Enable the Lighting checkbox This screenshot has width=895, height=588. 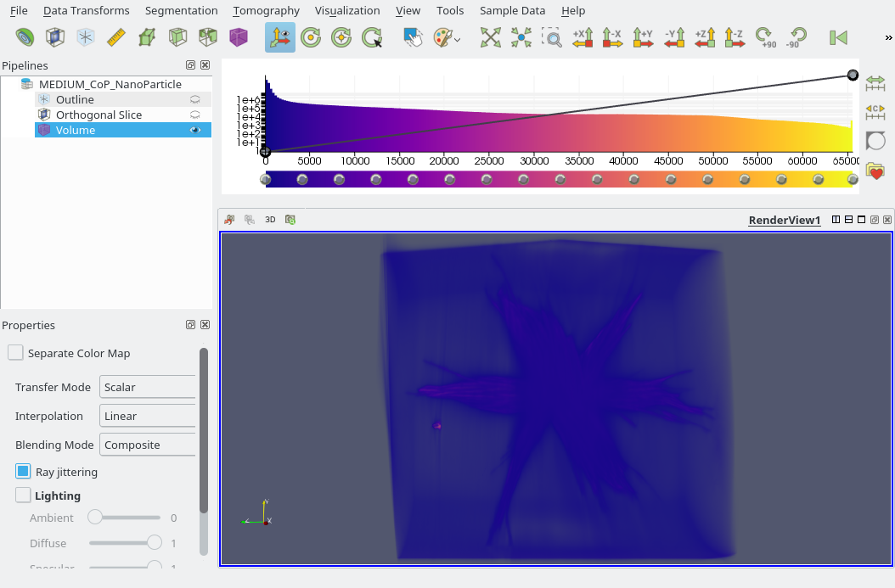click(x=23, y=495)
